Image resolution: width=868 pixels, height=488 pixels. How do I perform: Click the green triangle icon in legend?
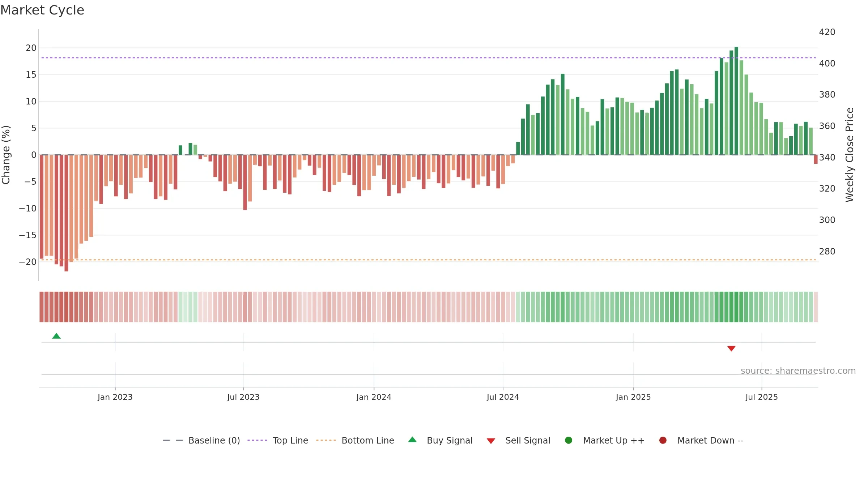pyautogui.click(x=412, y=440)
